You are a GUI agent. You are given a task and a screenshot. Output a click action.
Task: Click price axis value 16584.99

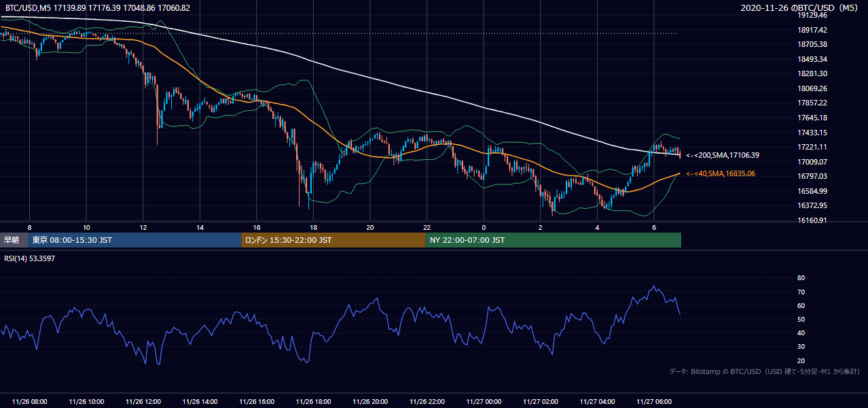812,191
